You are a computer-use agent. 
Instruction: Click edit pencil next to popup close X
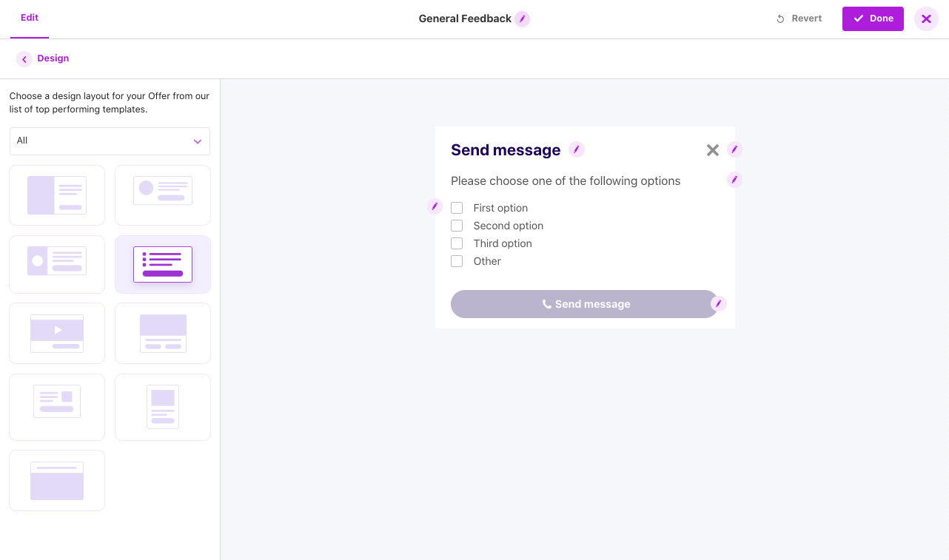click(734, 149)
